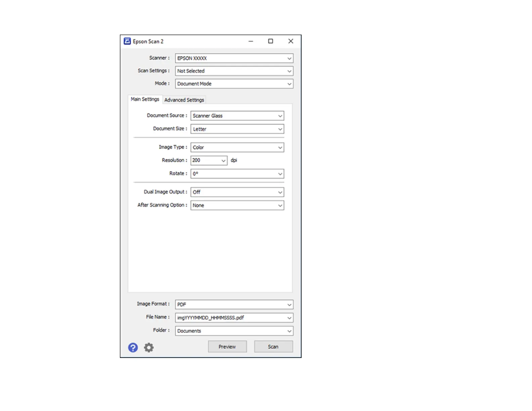Expand the Folder dropdown showing Documents
532x411 pixels.
(234, 331)
